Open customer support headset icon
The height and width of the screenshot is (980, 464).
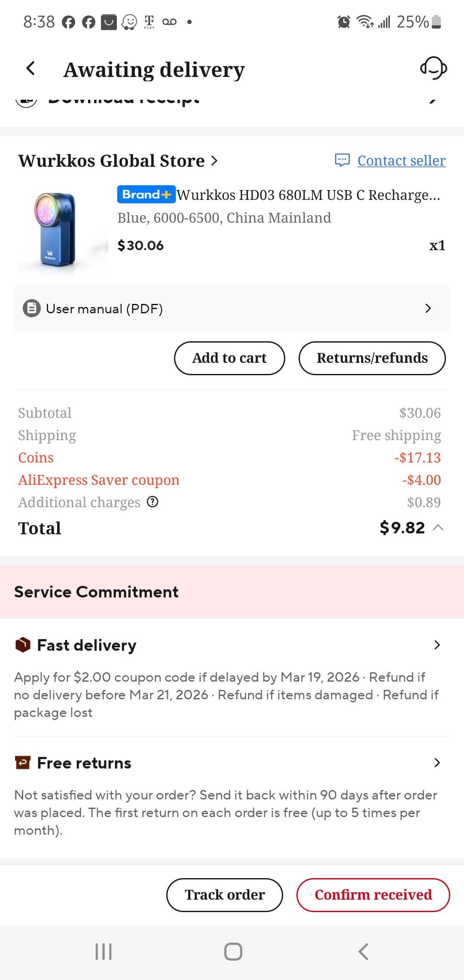(x=433, y=68)
